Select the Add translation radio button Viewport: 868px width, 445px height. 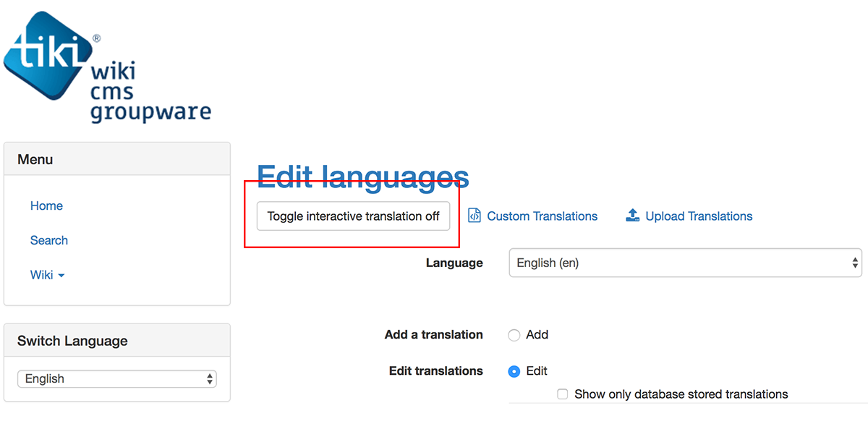514,335
